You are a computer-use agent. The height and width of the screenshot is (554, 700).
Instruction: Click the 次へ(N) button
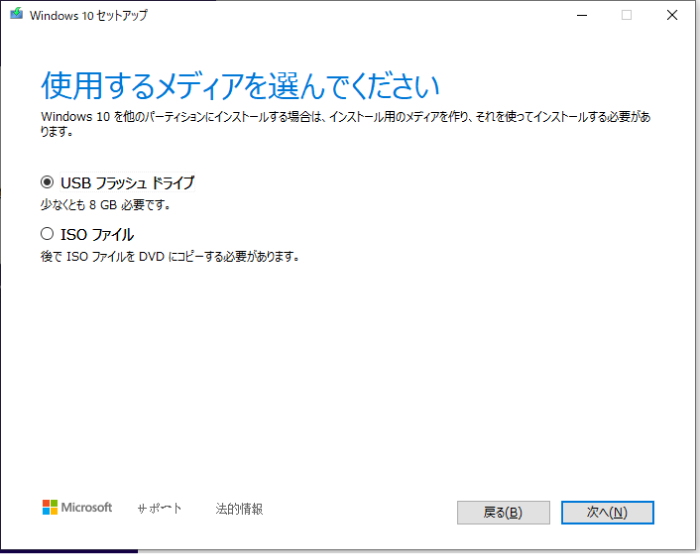pyautogui.click(x=607, y=512)
